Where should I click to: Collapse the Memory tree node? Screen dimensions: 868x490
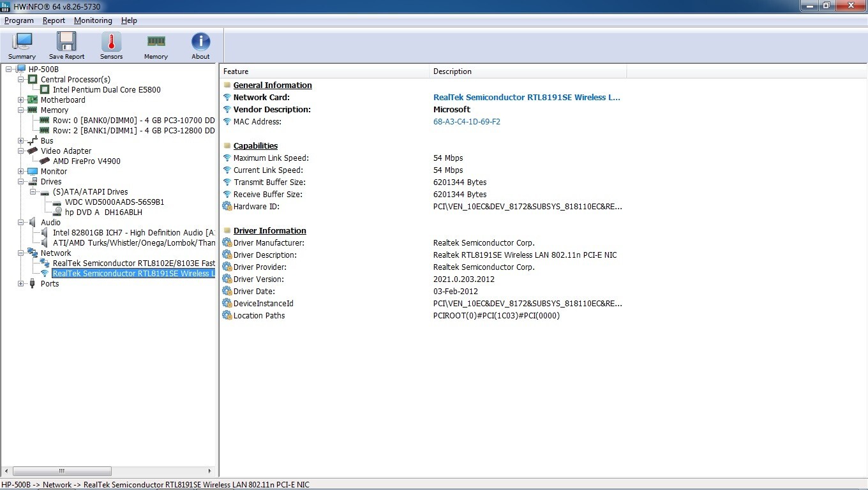click(x=20, y=110)
